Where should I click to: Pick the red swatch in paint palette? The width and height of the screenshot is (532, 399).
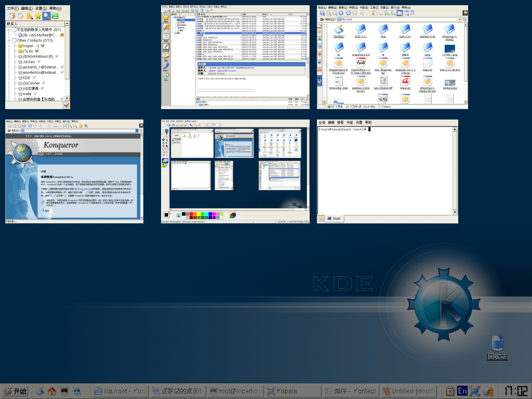[x=191, y=214]
